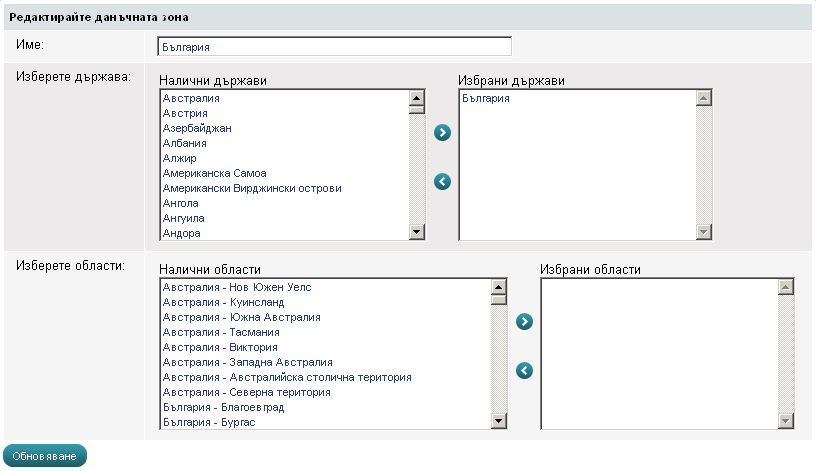This screenshot has height=471, width=816.
Task: Focus the Име text field
Action: [334, 47]
